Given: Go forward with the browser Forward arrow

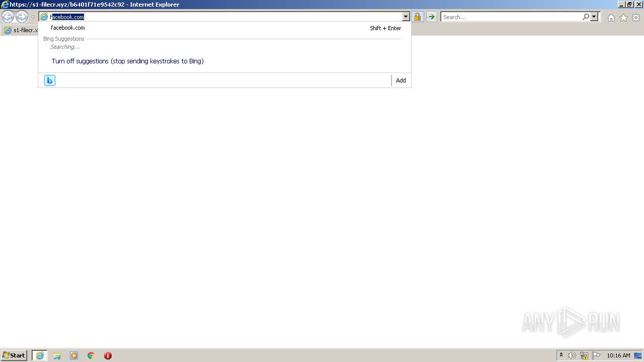Looking at the screenshot, I should [22, 17].
